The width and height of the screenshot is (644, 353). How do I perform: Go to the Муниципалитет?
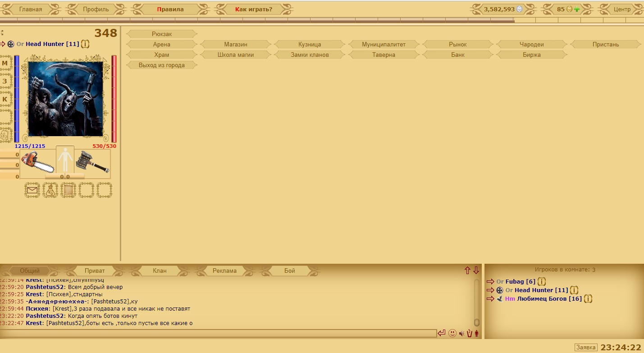(x=384, y=44)
